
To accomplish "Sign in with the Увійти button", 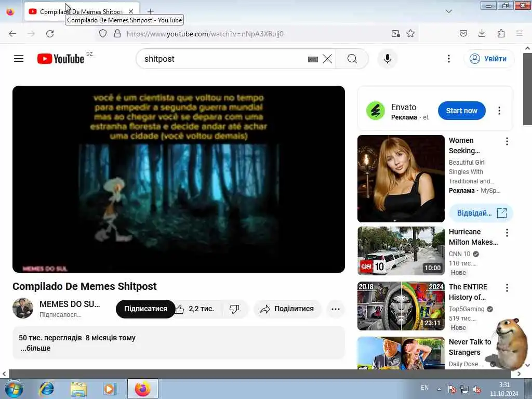I will (x=488, y=59).
